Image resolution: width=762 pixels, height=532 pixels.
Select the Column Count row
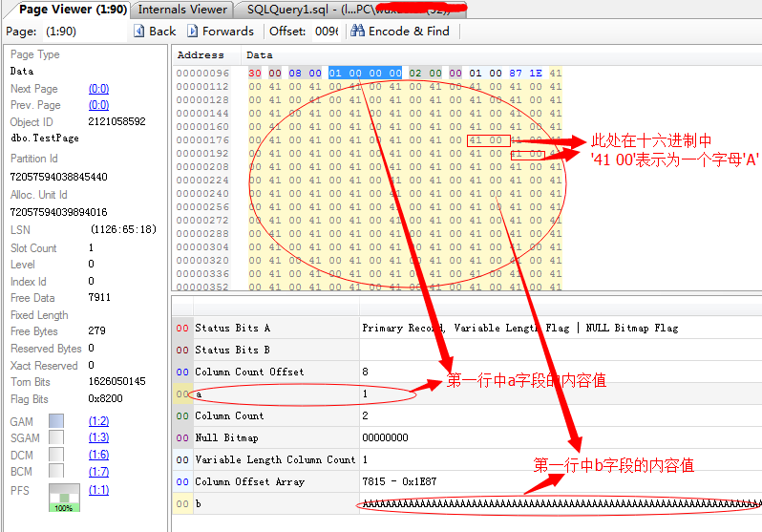[x=467, y=415]
